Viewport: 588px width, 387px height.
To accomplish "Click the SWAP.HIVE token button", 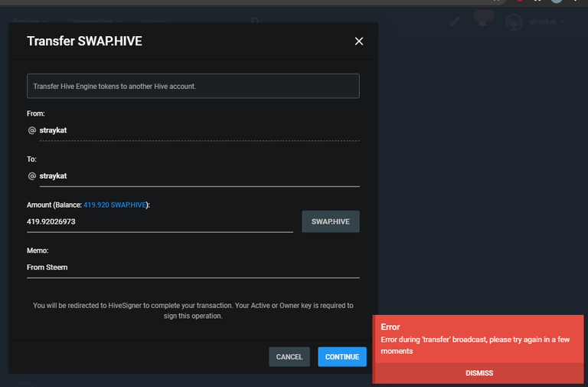I will tap(331, 221).
